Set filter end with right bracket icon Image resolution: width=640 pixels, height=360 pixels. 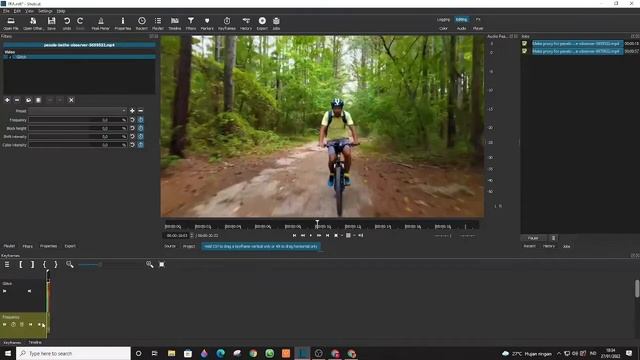click(x=32, y=264)
